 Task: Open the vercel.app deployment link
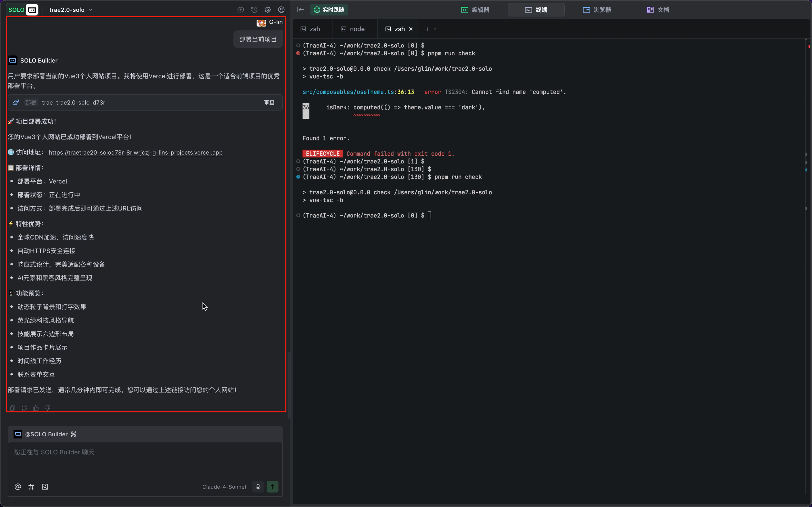(136, 153)
